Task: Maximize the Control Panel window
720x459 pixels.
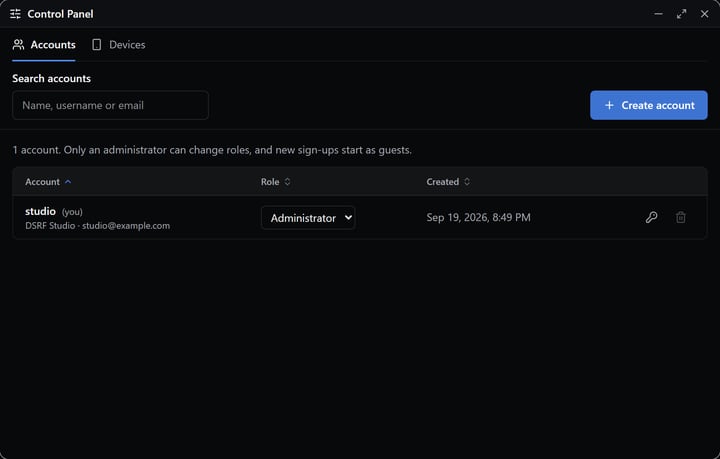Action: (681, 14)
